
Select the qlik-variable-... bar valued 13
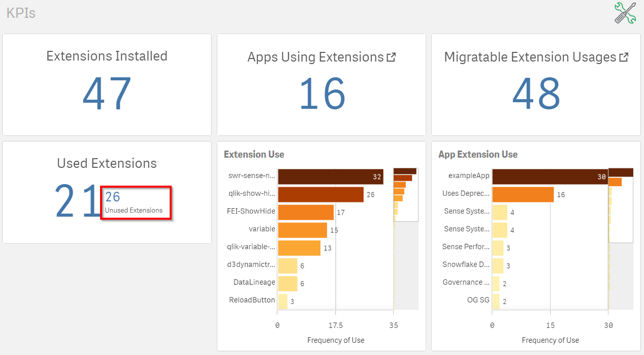click(x=299, y=248)
